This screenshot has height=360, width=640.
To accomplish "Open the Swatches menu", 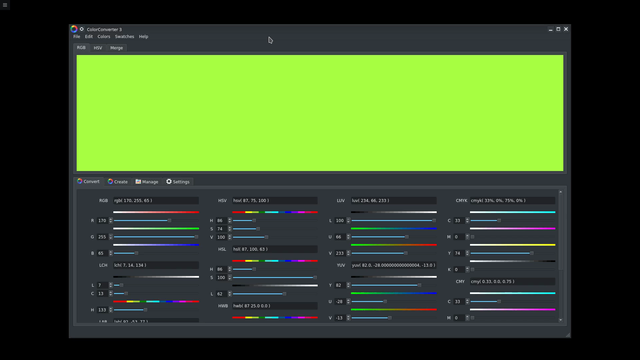I will [x=124, y=36].
